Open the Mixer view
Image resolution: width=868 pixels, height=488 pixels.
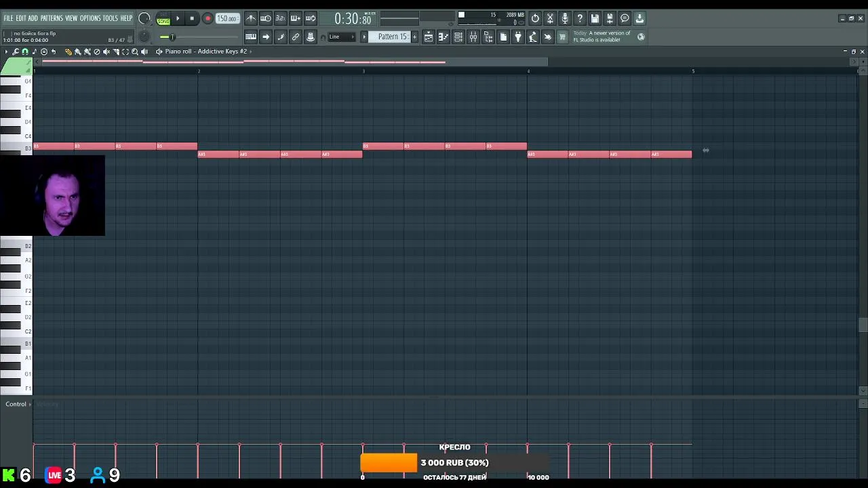click(x=473, y=37)
